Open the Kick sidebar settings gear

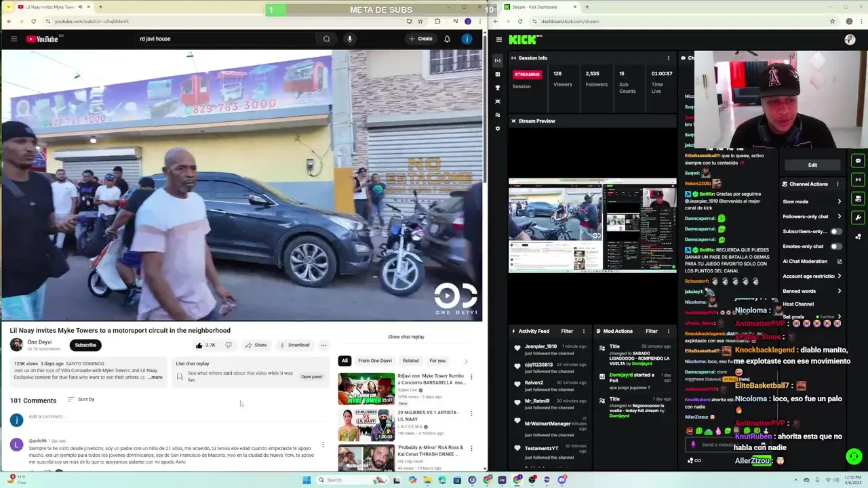(x=498, y=128)
